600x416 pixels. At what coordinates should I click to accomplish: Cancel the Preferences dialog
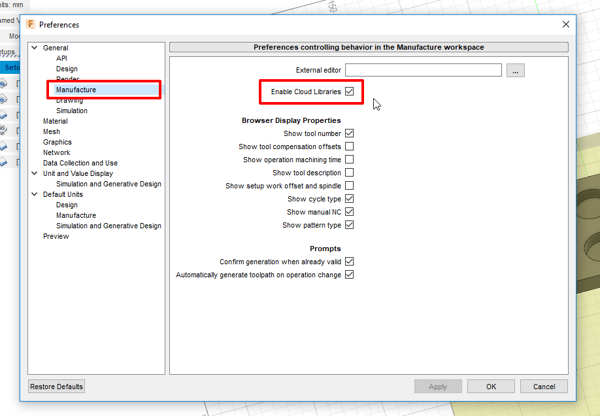click(544, 386)
